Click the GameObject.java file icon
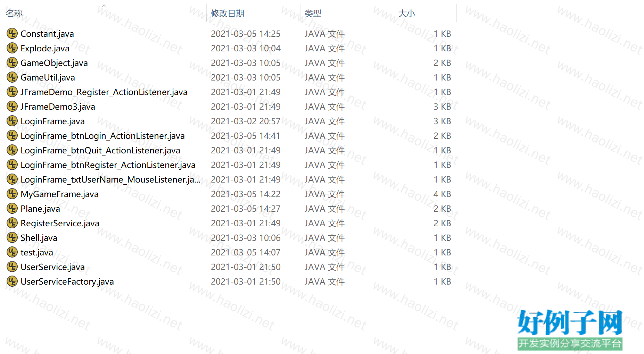 click(12, 63)
